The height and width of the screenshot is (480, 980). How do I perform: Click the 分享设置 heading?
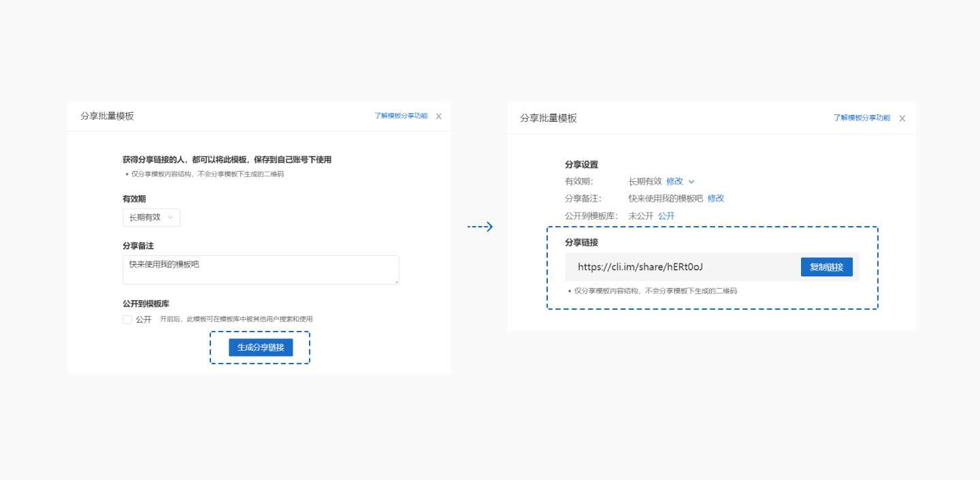point(581,165)
